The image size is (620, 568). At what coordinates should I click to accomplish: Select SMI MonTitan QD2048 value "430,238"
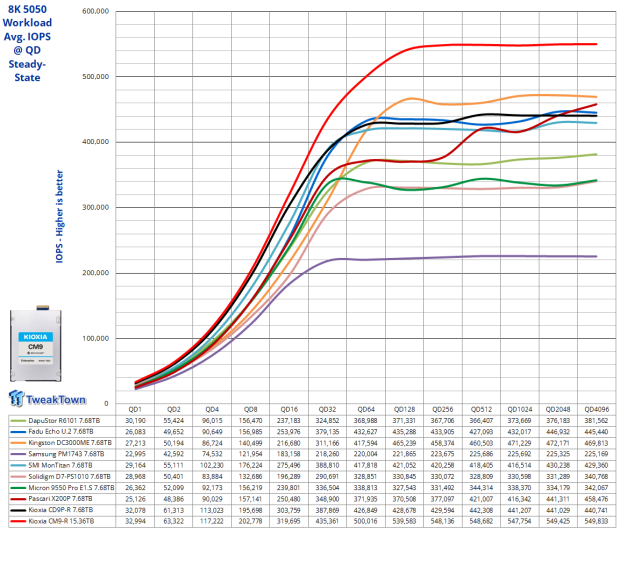point(558,465)
